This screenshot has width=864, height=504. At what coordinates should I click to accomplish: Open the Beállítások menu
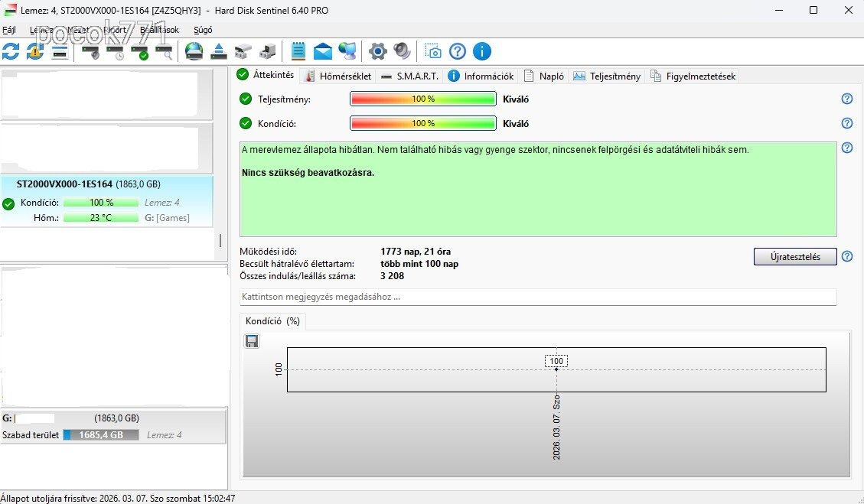coord(159,31)
